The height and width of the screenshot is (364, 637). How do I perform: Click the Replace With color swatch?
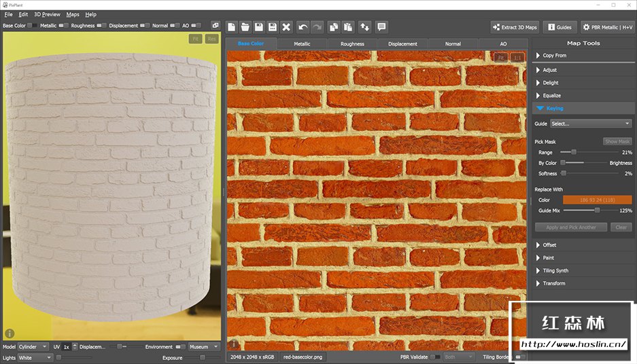click(597, 200)
